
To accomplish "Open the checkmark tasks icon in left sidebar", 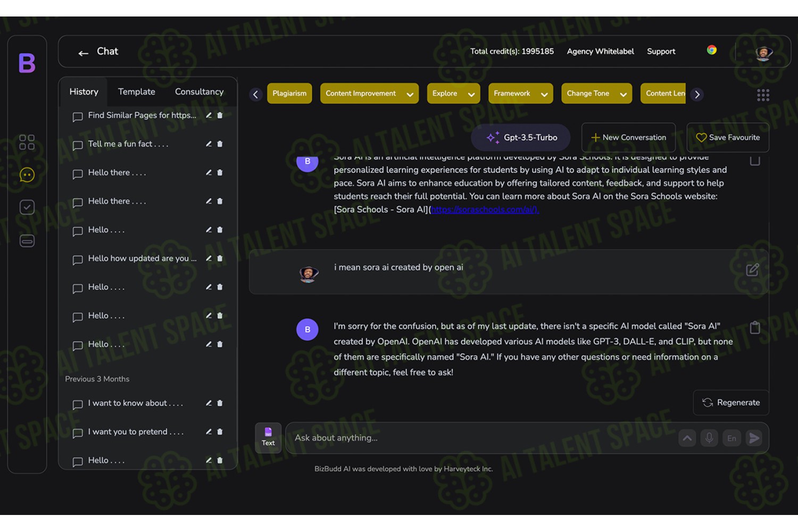I will (x=27, y=207).
